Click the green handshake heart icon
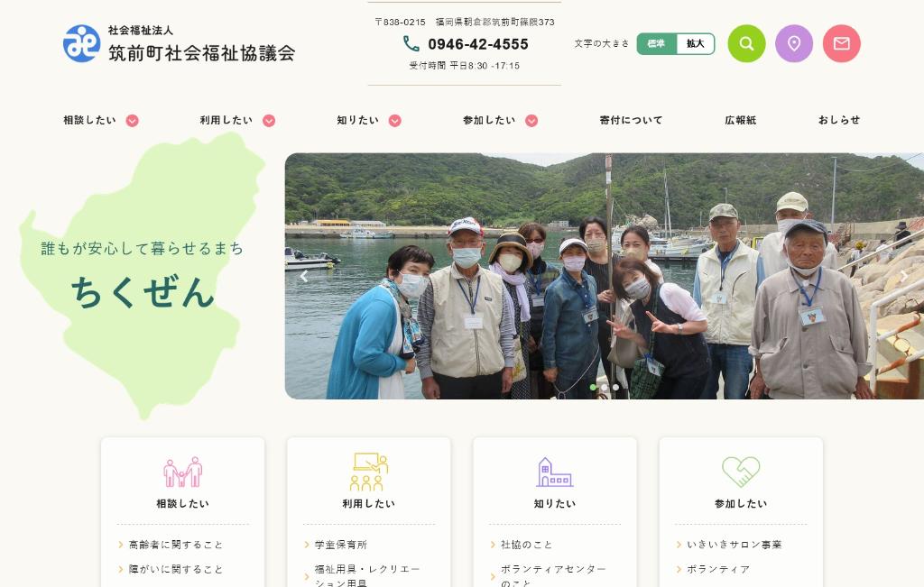 (741, 472)
